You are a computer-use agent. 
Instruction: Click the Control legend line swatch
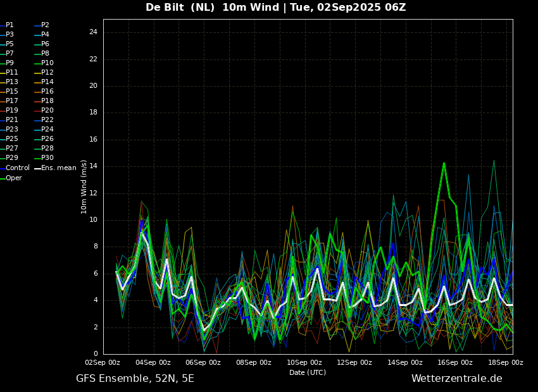[3, 168]
